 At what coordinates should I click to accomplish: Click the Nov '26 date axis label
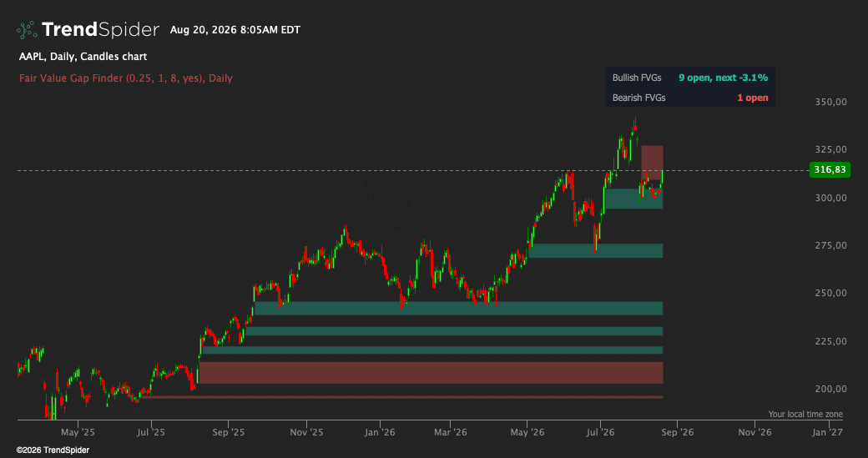click(754, 432)
